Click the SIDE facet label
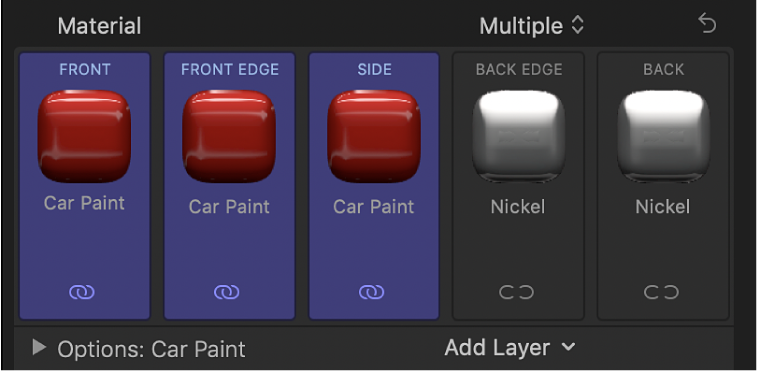The image size is (758, 372). (x=375, y=70)
